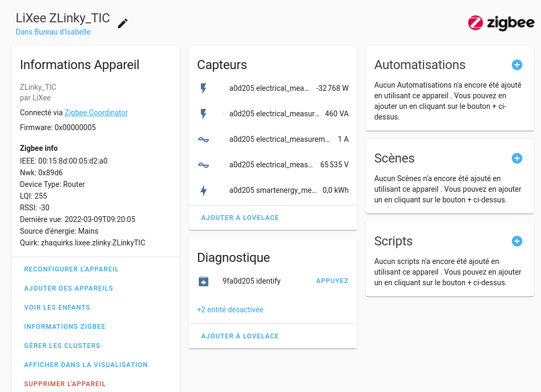Click the Capteurs card heading
Viewport: 541px width, 392px height.
[222, 65]
